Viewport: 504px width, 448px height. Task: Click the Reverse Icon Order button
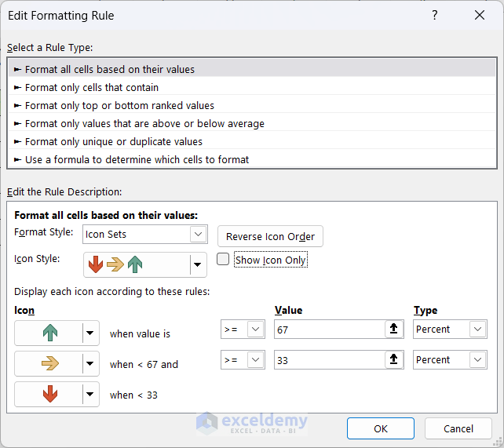[270, 236]
